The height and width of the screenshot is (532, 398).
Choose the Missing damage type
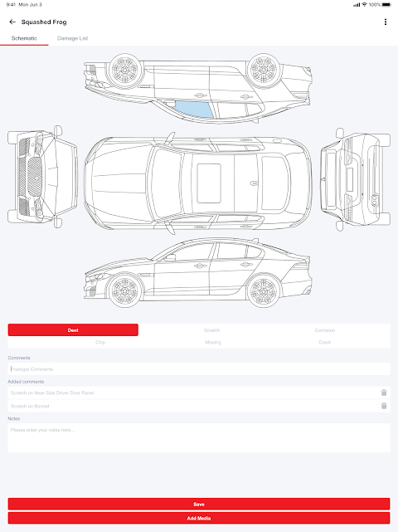pos(213,342)
